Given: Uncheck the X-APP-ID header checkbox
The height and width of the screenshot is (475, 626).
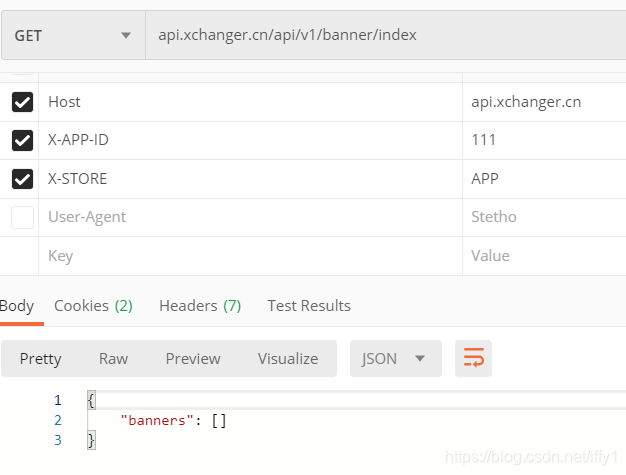Looking at the screenshot, I should (22, 140).
